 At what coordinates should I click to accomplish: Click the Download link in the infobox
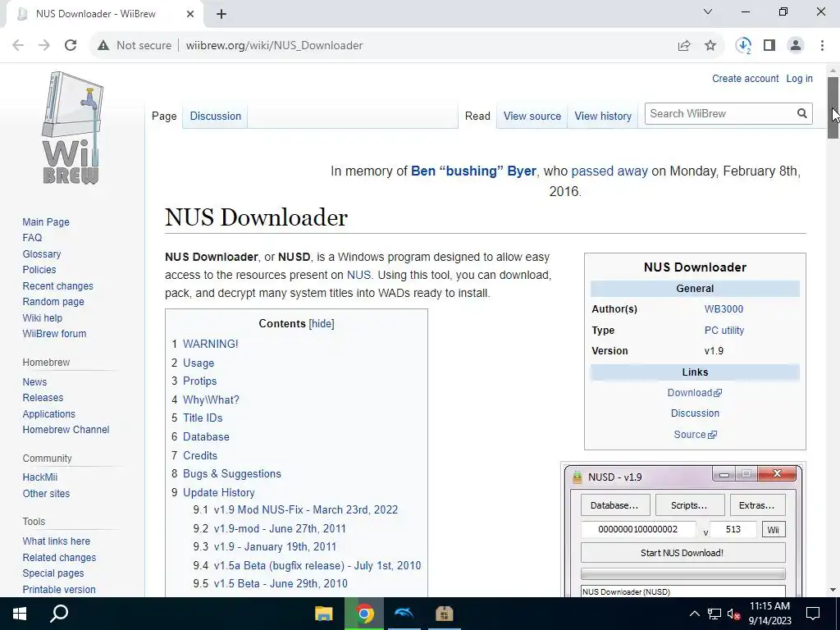click(x=694, y=393)
